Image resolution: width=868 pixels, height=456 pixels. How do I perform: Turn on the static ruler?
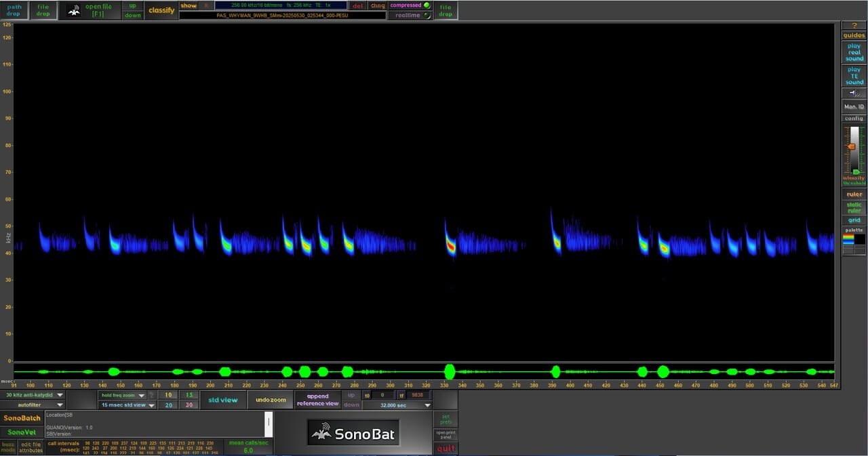(x=854, y=206)
